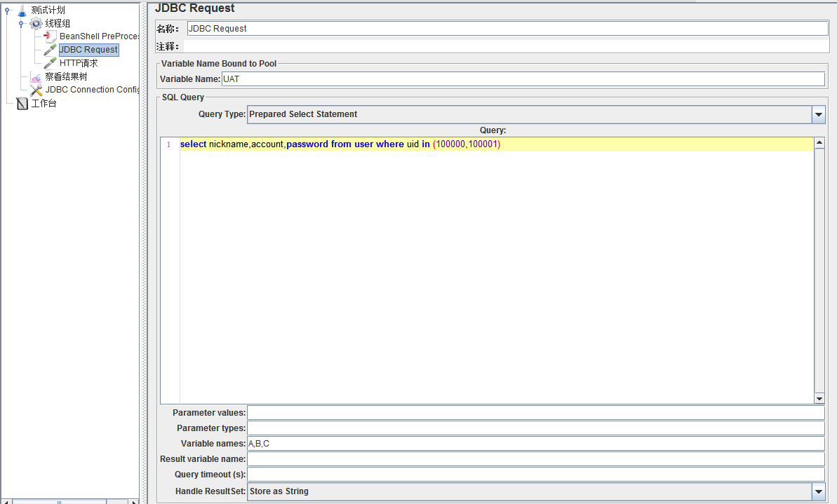Select 测试计划 in the tree
This screenshot has height=504, width=837.
(x=48, y=10)
